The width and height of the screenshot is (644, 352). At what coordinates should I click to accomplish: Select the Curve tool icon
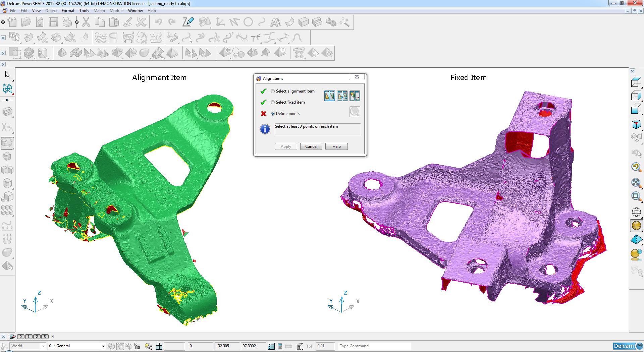click(262, 22)
